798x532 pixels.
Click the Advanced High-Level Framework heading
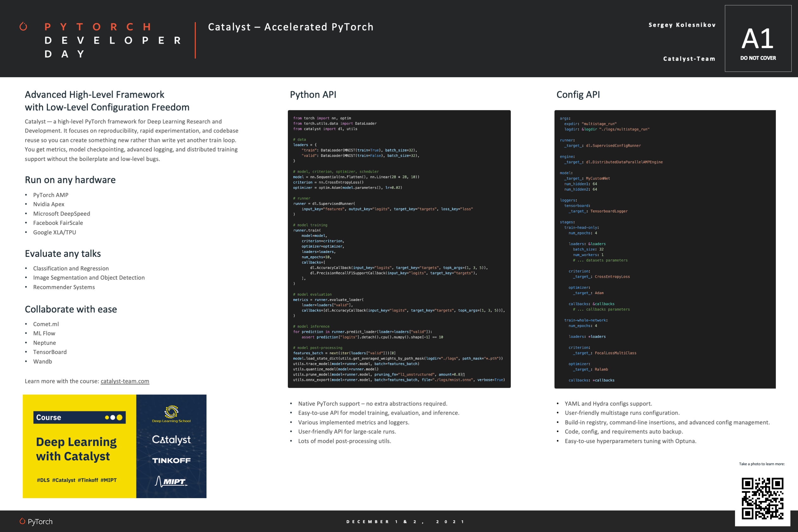pyautogui.click(x=107, y=101)
